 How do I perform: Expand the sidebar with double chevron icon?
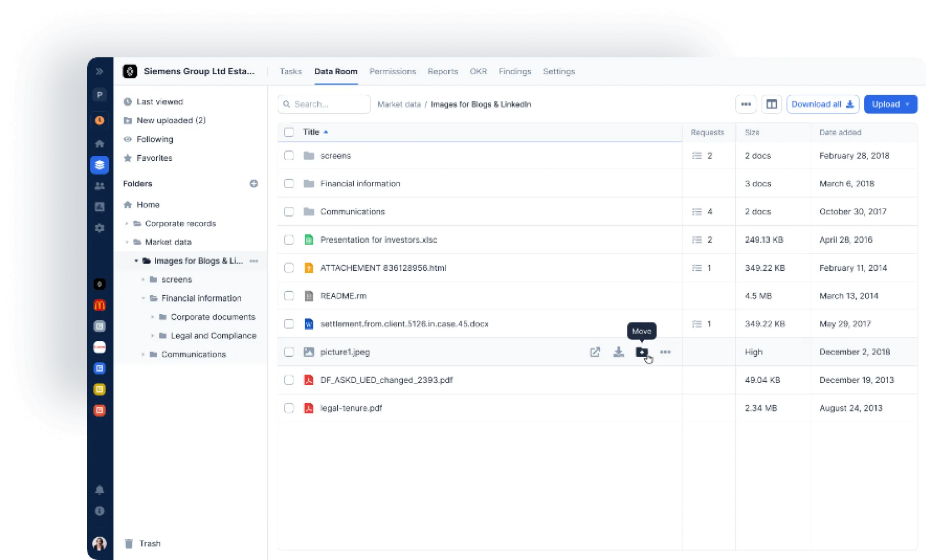click(99, 71)
